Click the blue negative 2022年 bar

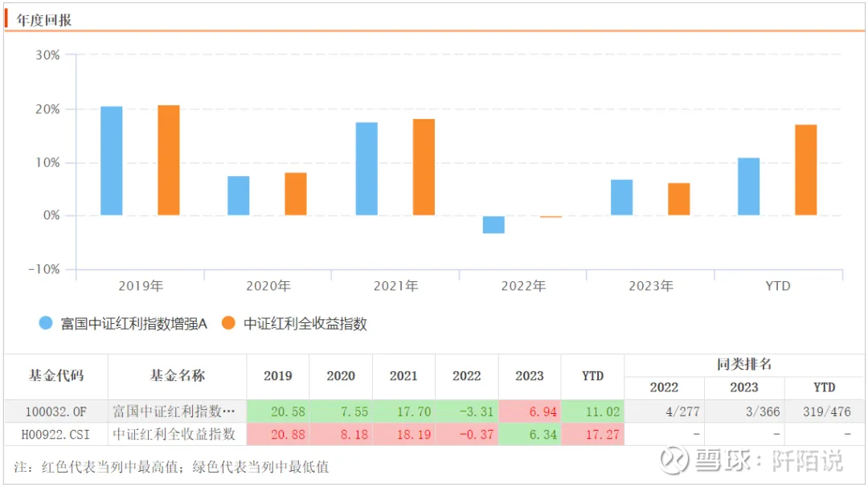(x=493, y=224)
